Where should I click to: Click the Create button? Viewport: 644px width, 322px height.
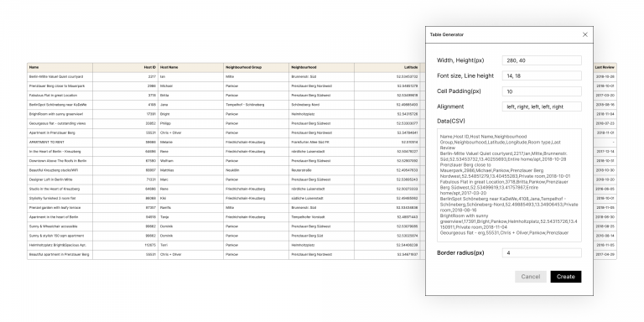565,277
